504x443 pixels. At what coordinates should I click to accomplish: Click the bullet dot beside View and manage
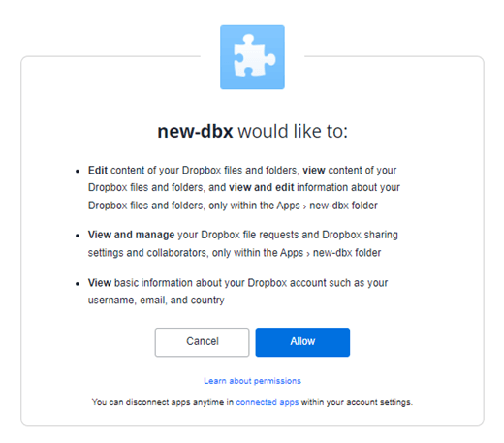click(78, 236)
